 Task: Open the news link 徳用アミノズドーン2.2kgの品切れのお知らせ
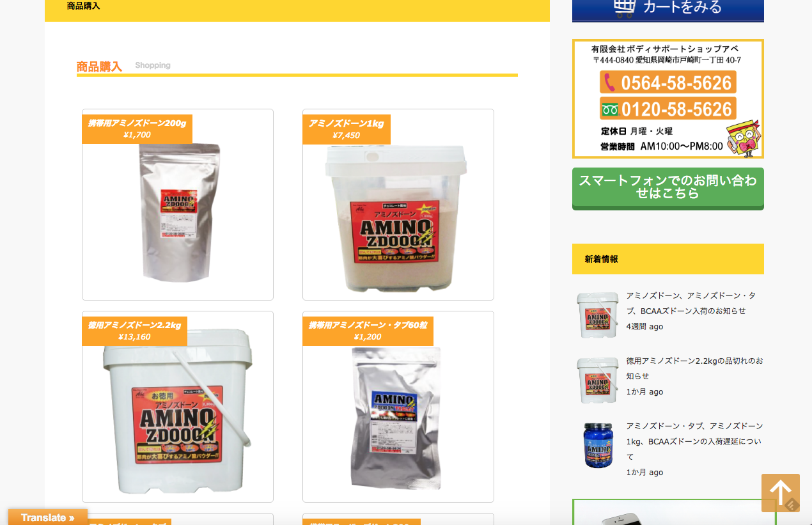[694, 368]
